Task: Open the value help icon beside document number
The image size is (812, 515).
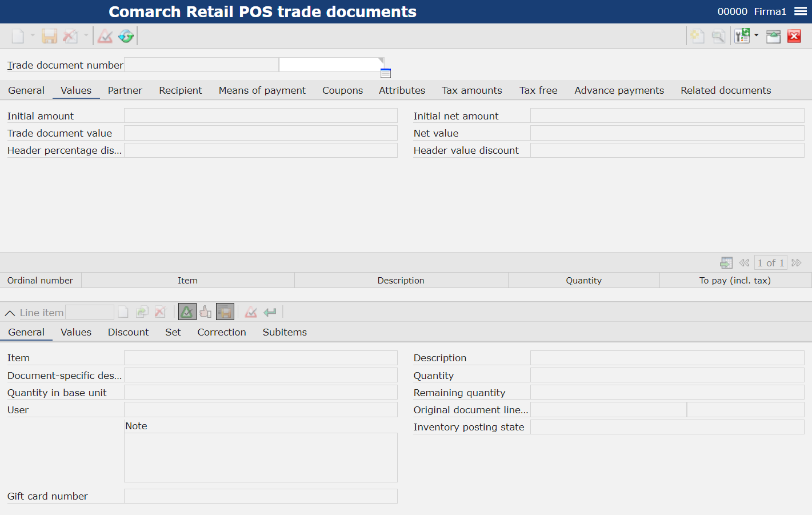Action: [386, 73]
